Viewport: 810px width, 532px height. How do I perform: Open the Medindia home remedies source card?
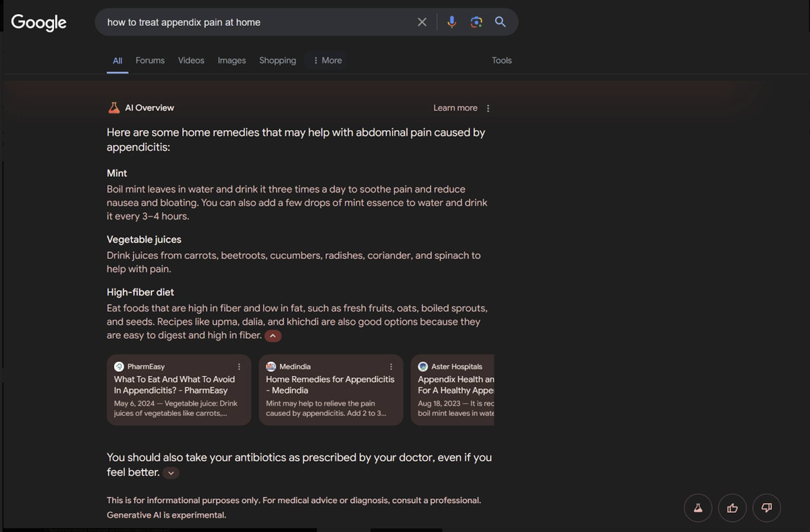(x=331, y=390)
